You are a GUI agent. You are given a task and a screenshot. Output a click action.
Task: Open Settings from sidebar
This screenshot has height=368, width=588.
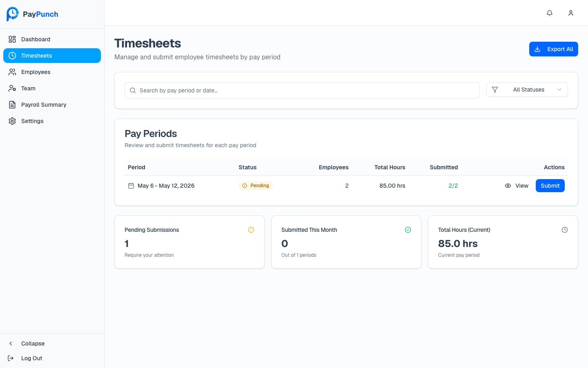pos(52,121)
